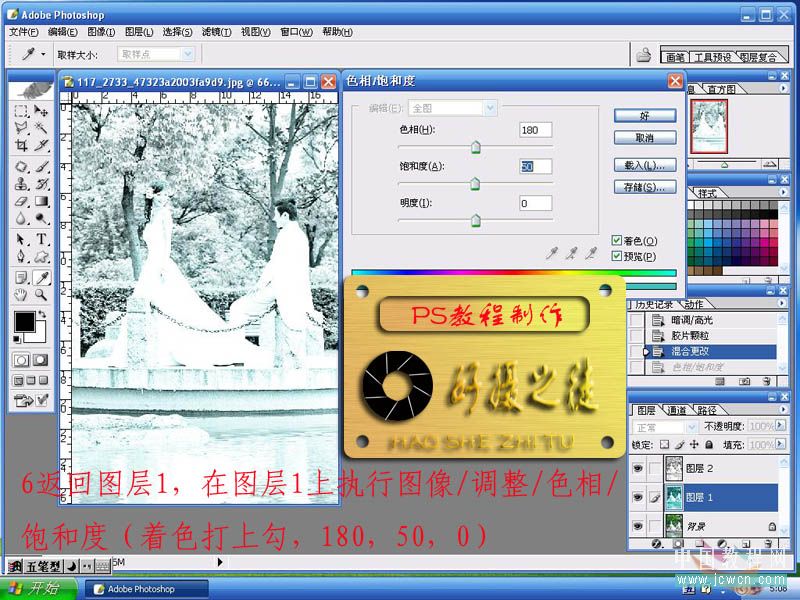Select the Path Selection arrow tool
Viewport: 800px width, 600px height.
(x=21, y=239)
